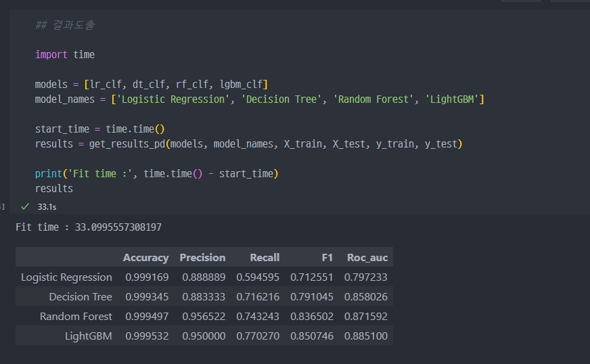Click the Roc_auc column header
590x364 pixels.
pos(367,258)
